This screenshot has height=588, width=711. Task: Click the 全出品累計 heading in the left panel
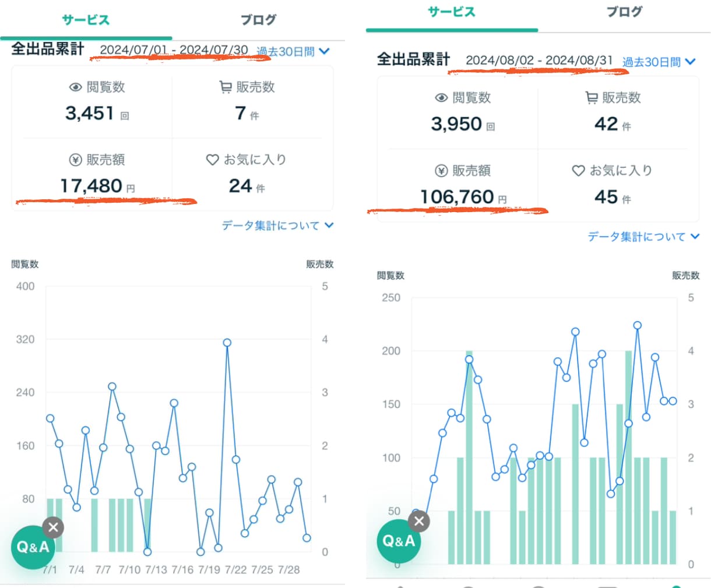coord(48,49)
